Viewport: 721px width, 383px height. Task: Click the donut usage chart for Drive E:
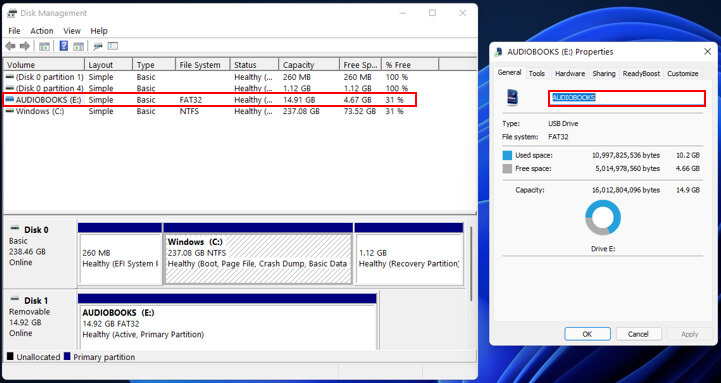pos(603,217)
